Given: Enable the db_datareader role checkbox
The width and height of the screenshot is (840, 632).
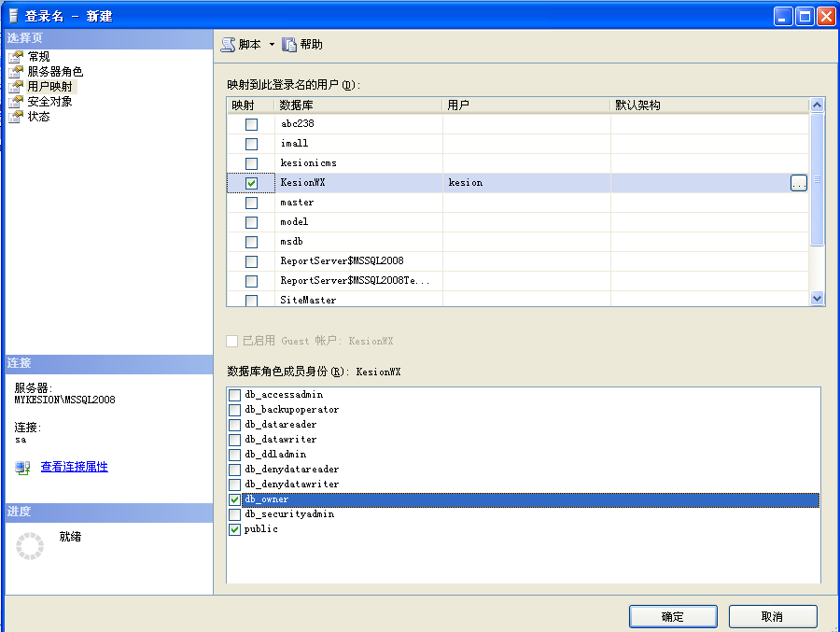Looking at the screenshot, I should [234, 425].
